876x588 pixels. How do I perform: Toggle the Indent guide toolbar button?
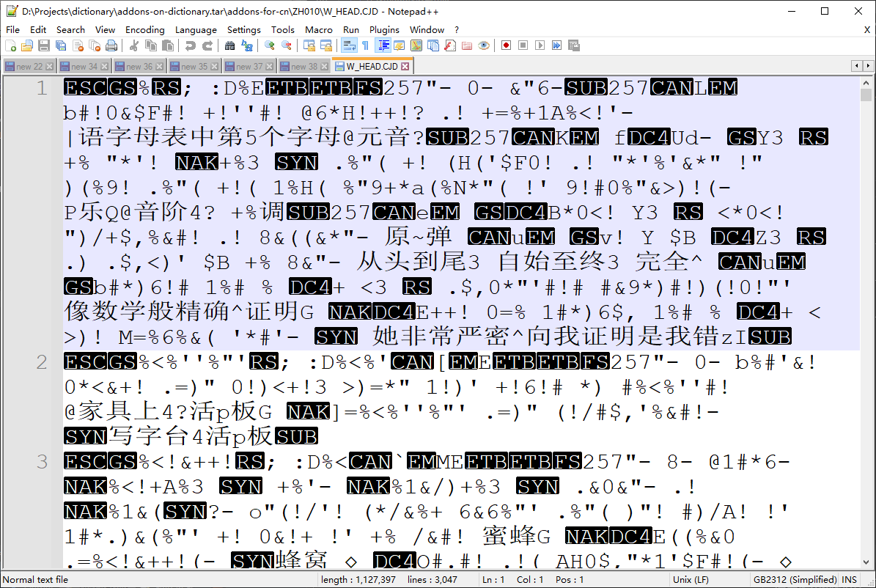[382, 45]
